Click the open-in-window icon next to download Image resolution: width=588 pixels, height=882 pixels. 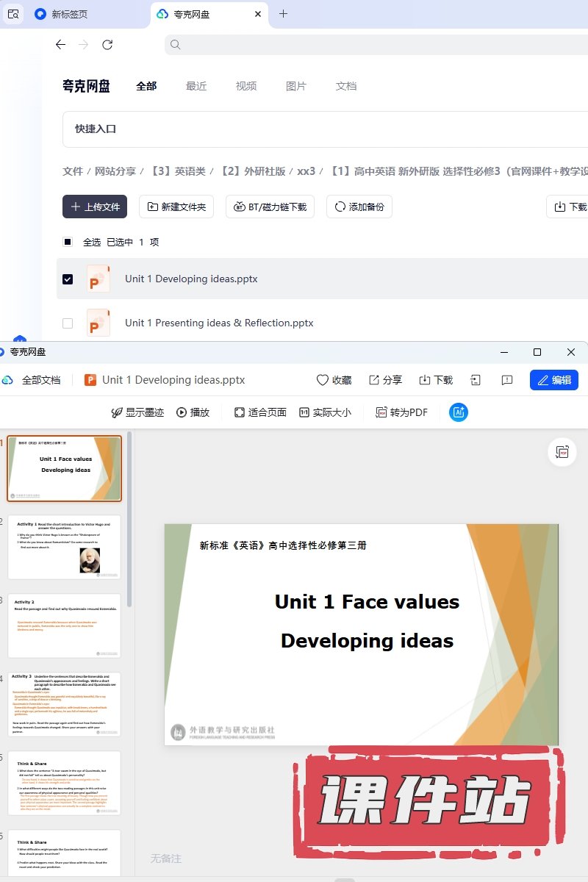476,380
